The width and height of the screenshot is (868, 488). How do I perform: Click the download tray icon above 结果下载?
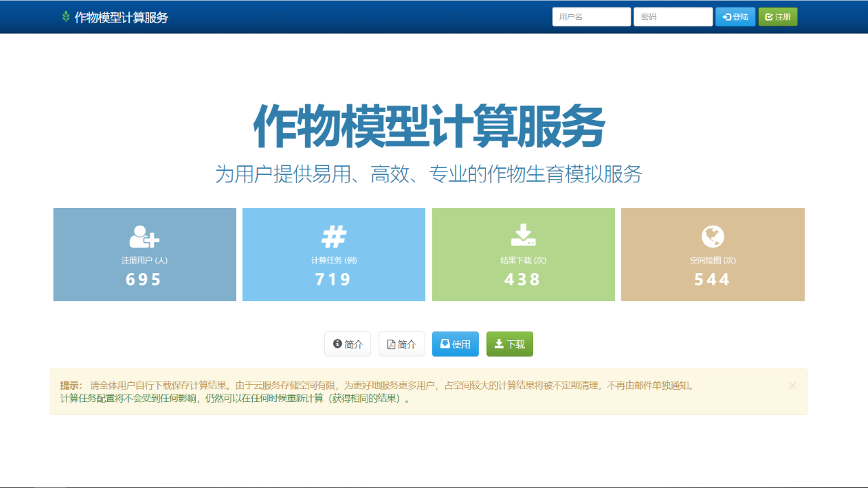(523, 236)
